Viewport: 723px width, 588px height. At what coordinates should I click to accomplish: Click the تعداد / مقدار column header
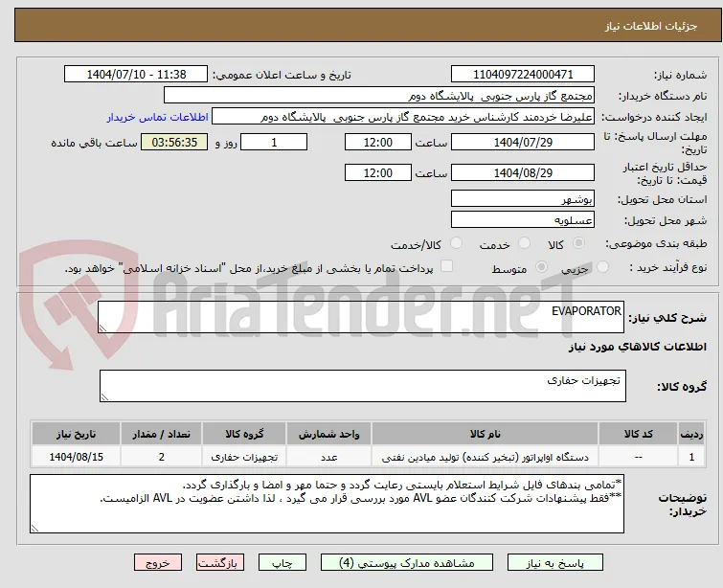pos(162,434)
